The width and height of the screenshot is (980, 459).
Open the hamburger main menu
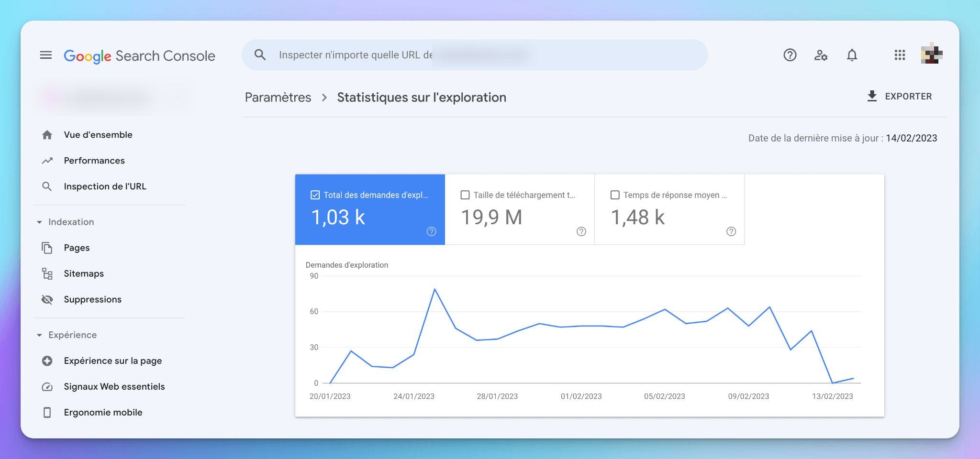coord(46,55)
